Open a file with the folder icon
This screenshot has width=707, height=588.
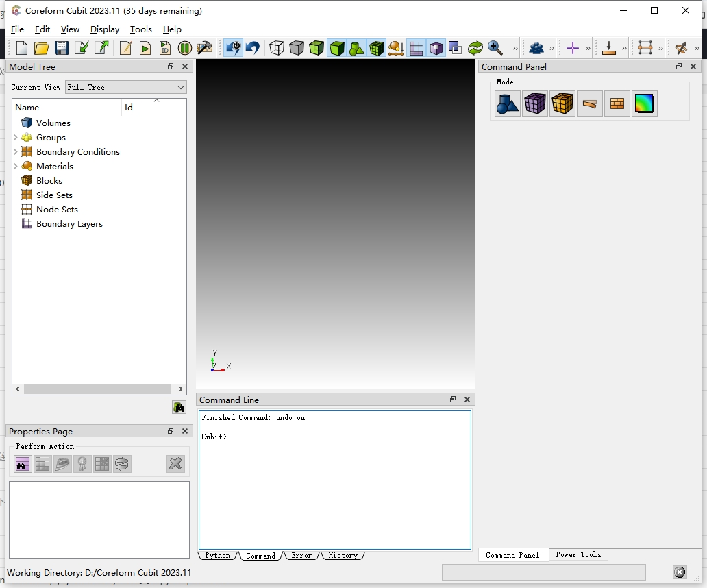pyautogui.click(x=42, y=48)
